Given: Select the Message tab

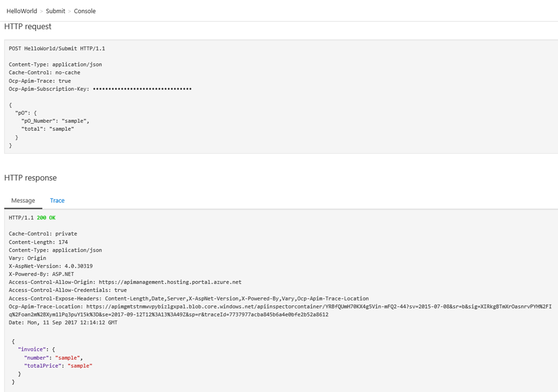Looking at the screenshot, I should click(x=23, y=201).
